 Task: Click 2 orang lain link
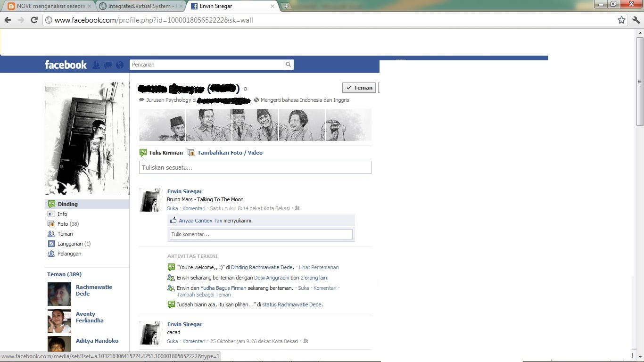tap(314, 278)
